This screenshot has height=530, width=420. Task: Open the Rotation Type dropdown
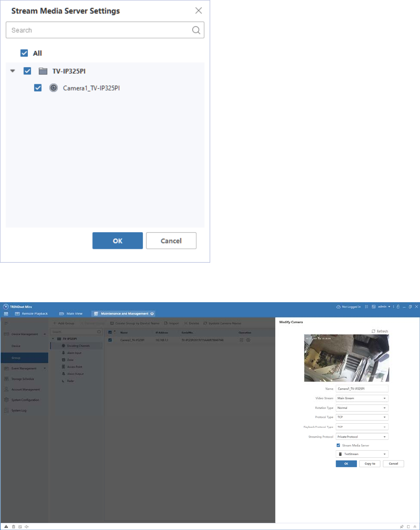click(x=362, y=408)
